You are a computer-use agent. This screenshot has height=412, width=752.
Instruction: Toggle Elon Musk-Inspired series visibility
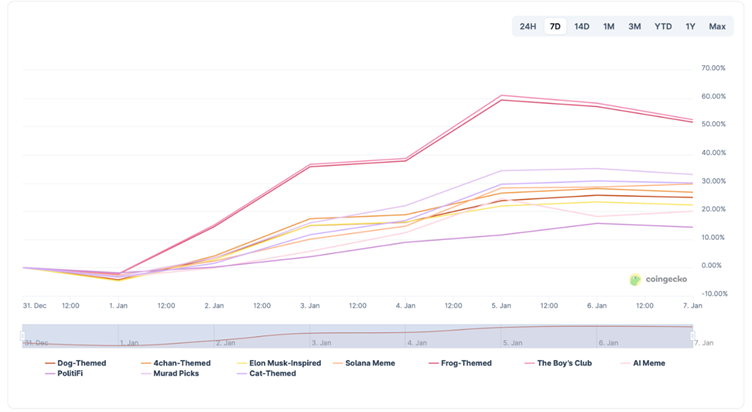tap(284, 363)
